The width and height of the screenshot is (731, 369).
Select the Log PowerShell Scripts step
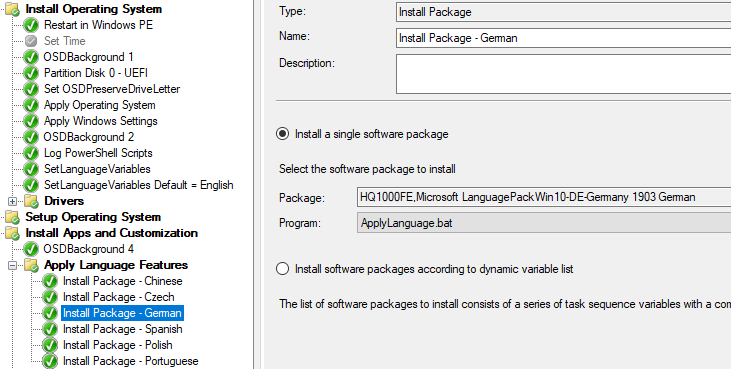tap(98, 153)
